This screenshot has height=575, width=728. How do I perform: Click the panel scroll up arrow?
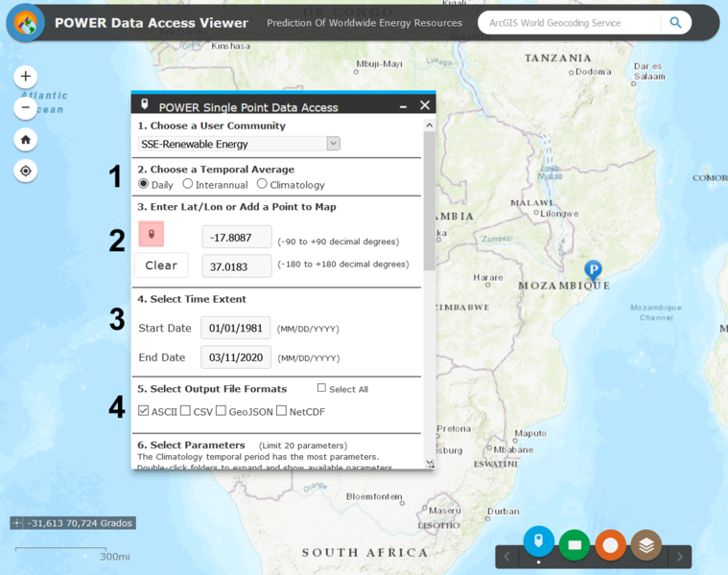point(430,126)
